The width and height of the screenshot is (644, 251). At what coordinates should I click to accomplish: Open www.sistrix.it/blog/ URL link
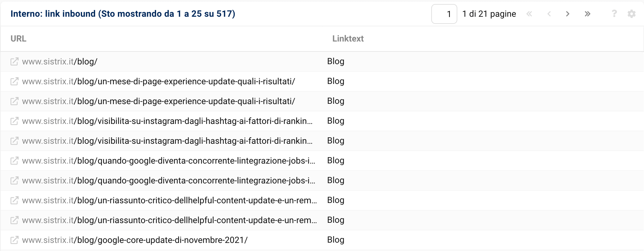pos(60,61)
